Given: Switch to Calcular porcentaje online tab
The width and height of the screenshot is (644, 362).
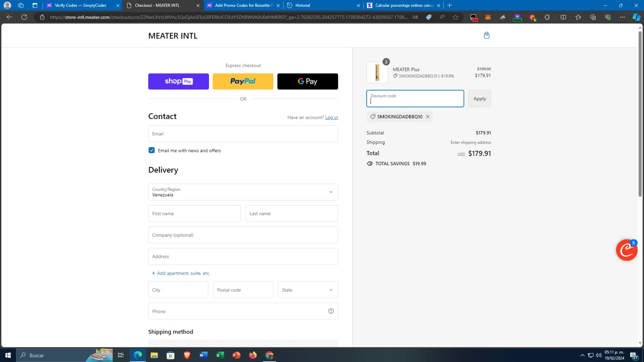Looking at the screenshot, I should tap(404, 6).
